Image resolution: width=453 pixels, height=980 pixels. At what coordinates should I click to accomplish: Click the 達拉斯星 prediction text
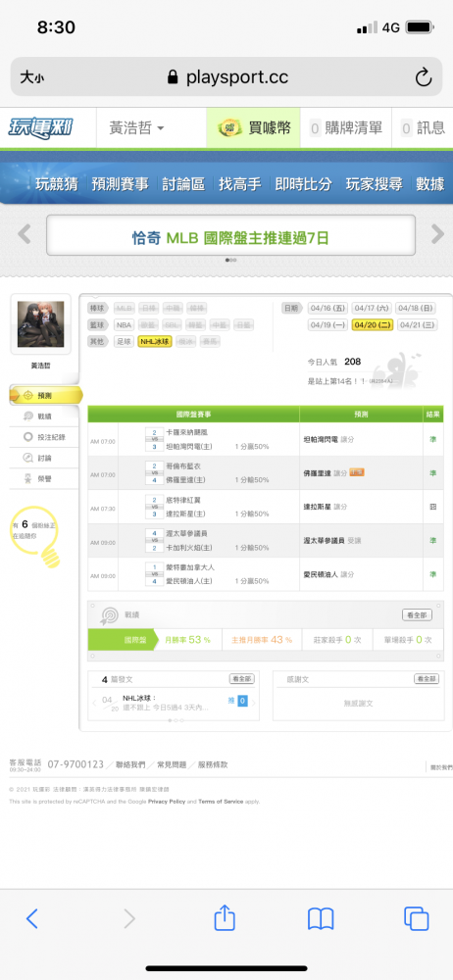[318, 507]
